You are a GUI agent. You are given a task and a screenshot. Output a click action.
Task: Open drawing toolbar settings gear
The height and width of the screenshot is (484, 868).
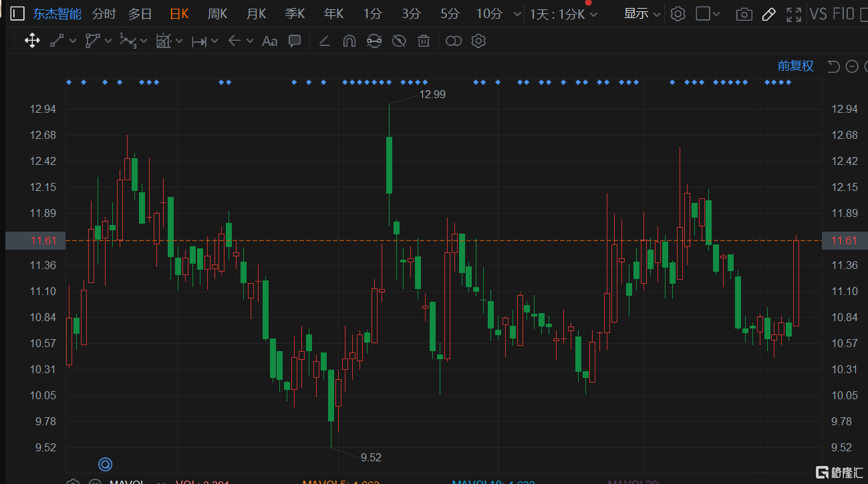478,41
